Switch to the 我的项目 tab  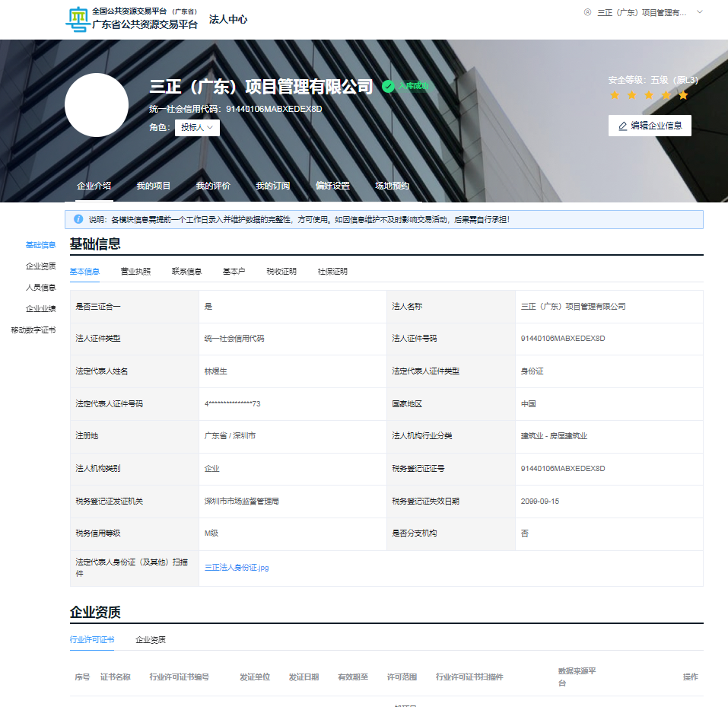point(153,186)
